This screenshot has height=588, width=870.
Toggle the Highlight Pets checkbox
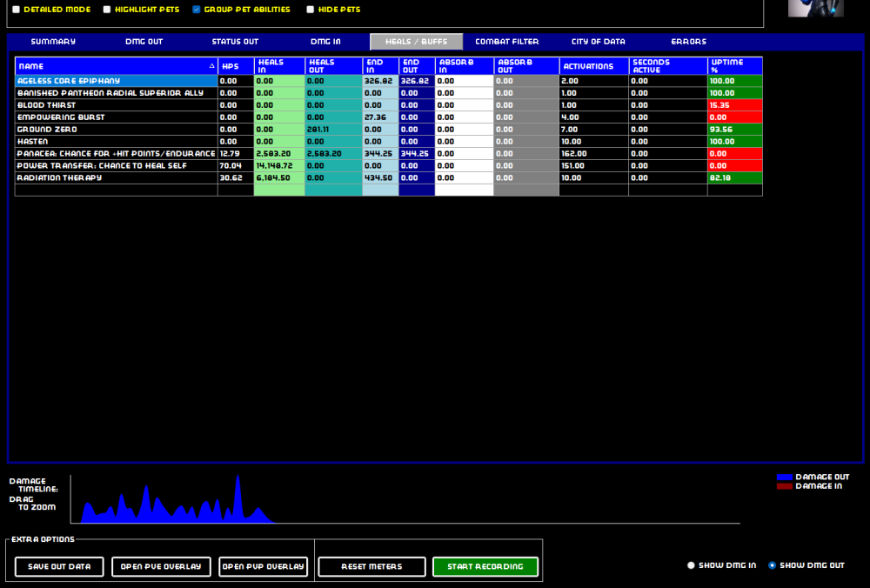(107, 10)
